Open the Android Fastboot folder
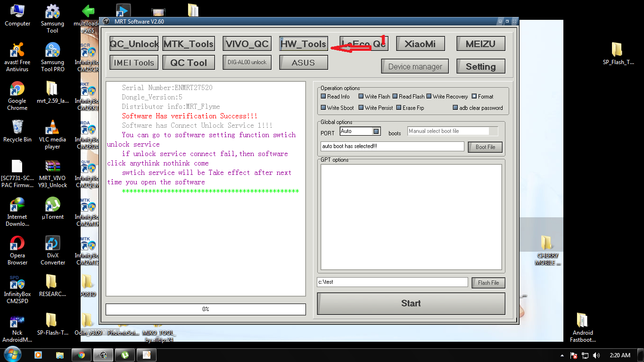The width and height of the screenshot is (644, 362). click(x=583, y=328)
